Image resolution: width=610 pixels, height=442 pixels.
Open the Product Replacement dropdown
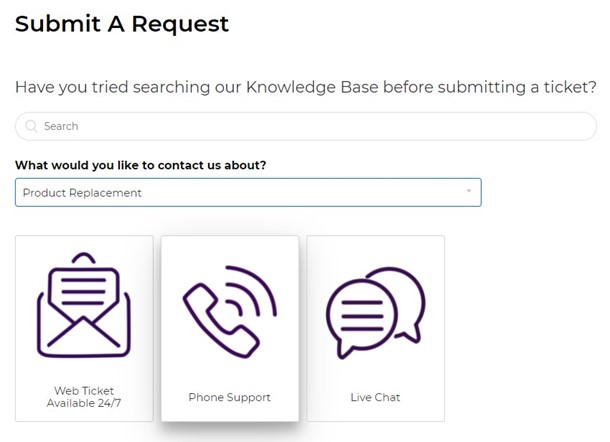click(x=248, y=192)
